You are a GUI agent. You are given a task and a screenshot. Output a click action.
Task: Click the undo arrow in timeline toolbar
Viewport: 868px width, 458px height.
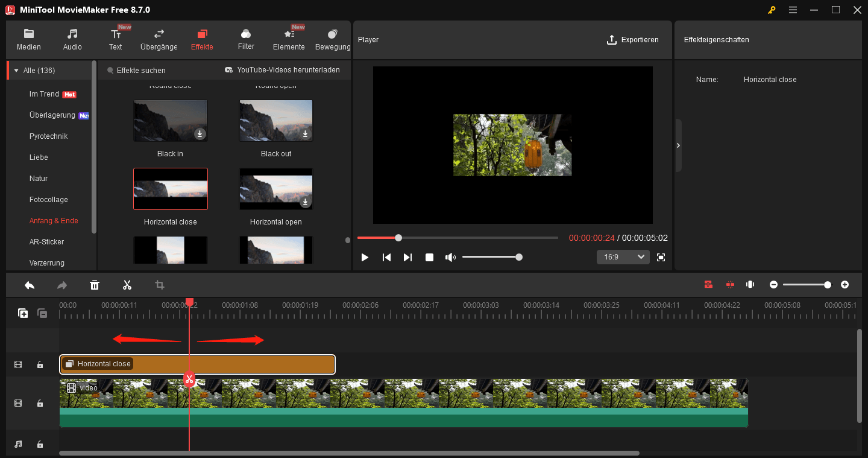30,285
